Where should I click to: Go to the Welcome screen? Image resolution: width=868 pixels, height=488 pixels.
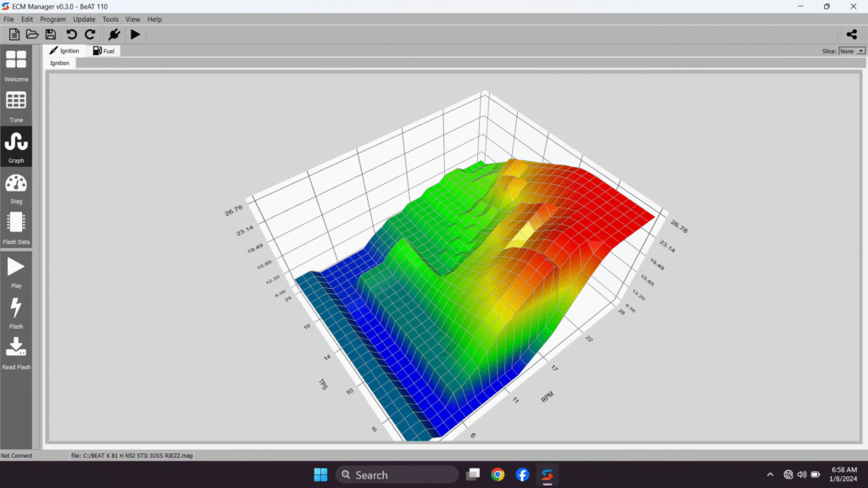tap(16, 64)
